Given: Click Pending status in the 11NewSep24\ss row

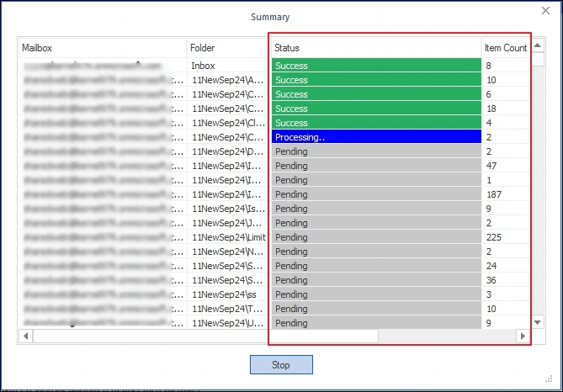Looking at the screenshot, I should (376, 294).
